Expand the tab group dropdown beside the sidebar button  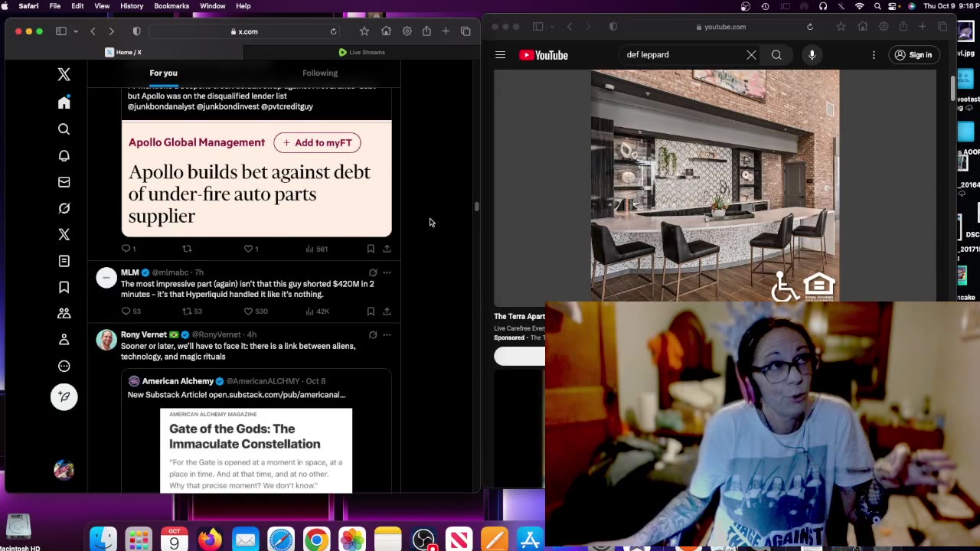point(76,31)
